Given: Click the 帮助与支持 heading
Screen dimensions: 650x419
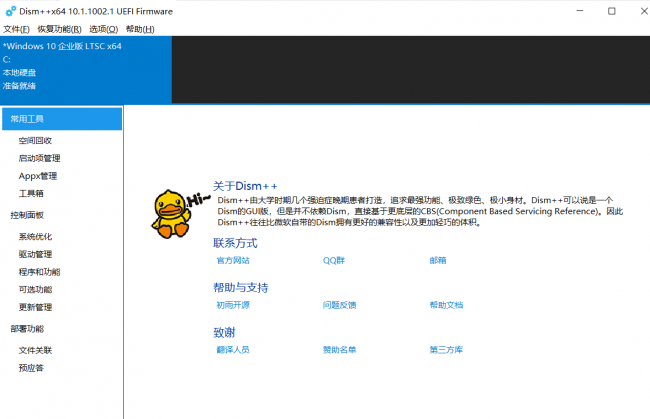Looking at the screenshot, I should click(240, 288).
